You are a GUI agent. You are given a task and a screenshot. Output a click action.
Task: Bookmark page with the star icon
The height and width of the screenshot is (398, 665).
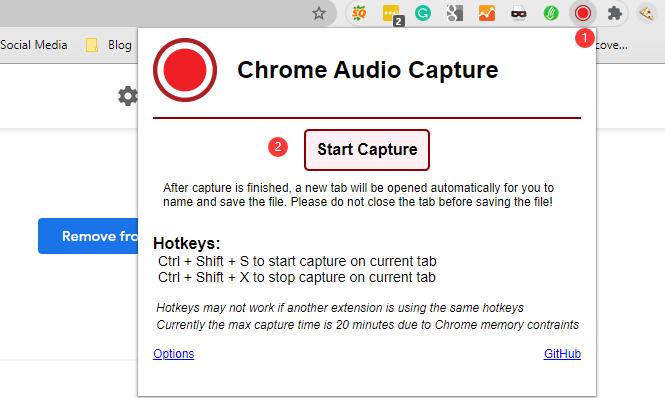[x=319, y=14]
